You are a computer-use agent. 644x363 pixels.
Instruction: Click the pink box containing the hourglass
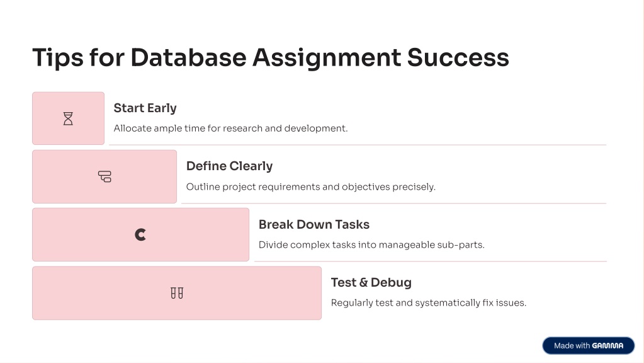point(68,118)
